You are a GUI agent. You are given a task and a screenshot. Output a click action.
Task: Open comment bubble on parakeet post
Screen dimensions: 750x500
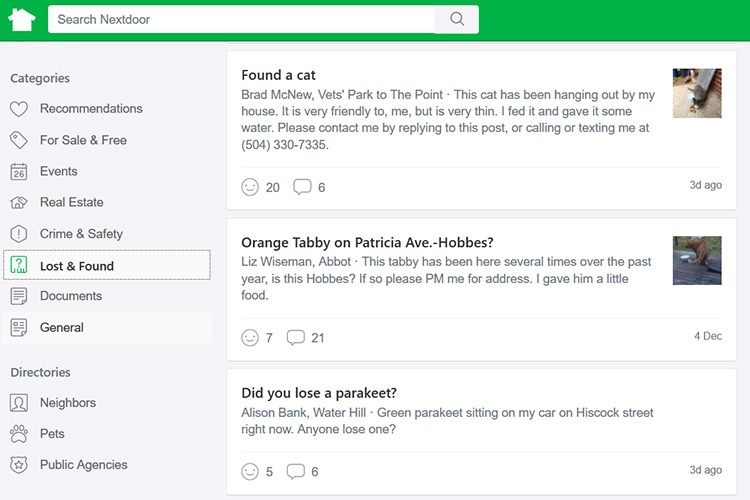tap(295, 471)
